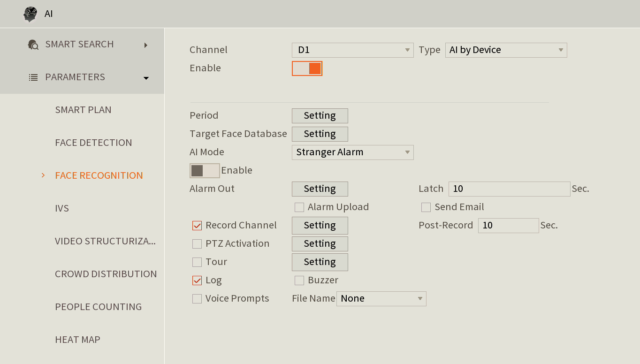
Task: Enable PTZ Activation
Action: (x=197, y=243)
